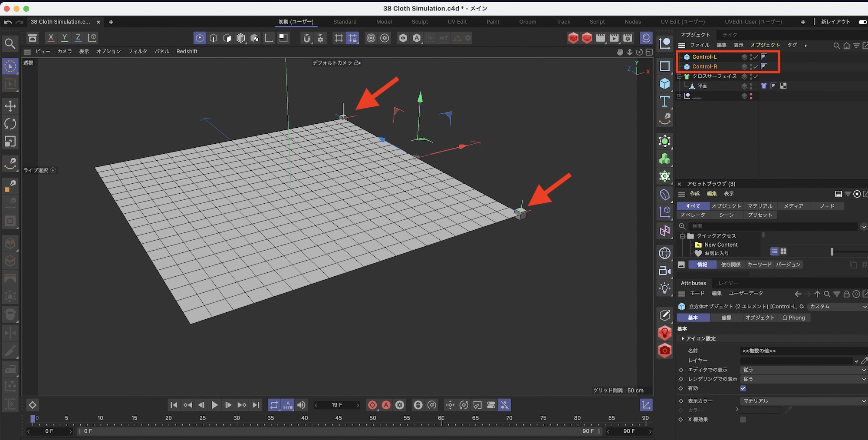
Task: Open the 座標 tab in Attributes
Action: 726,318
